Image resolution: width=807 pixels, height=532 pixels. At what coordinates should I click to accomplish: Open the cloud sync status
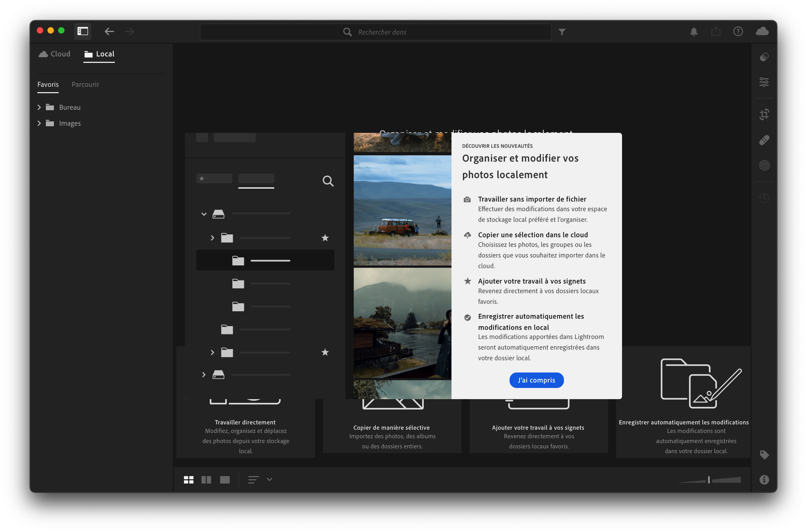tap(762, 31)
